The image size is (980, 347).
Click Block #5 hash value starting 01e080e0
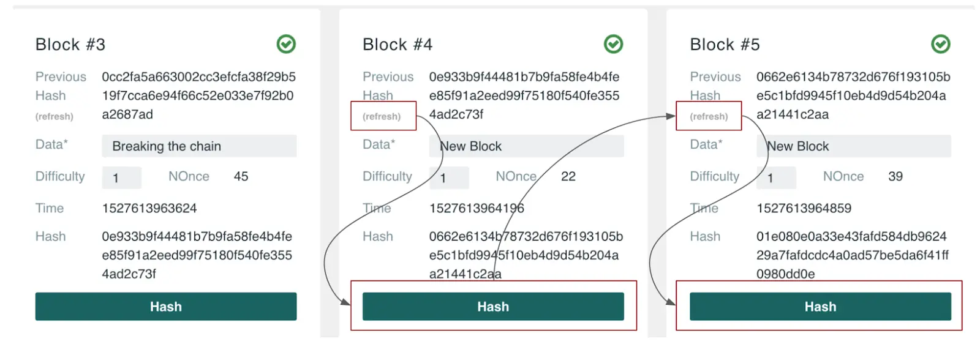point(853,255)
